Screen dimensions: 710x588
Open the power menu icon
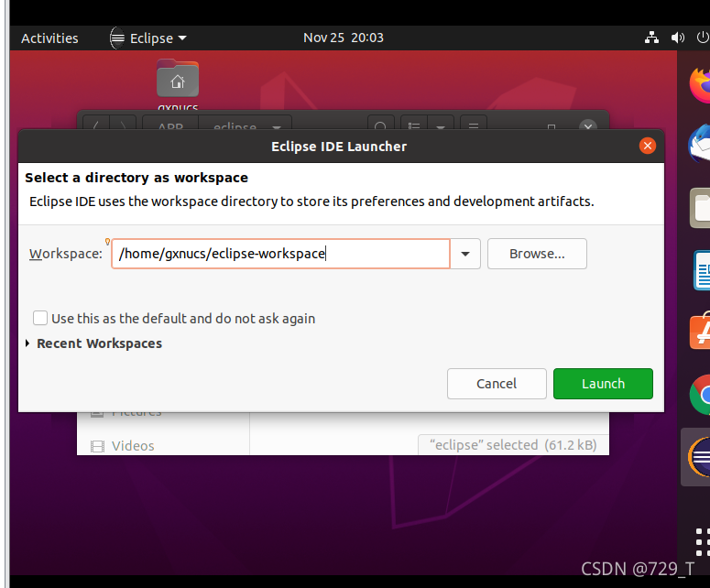[703, 38]
